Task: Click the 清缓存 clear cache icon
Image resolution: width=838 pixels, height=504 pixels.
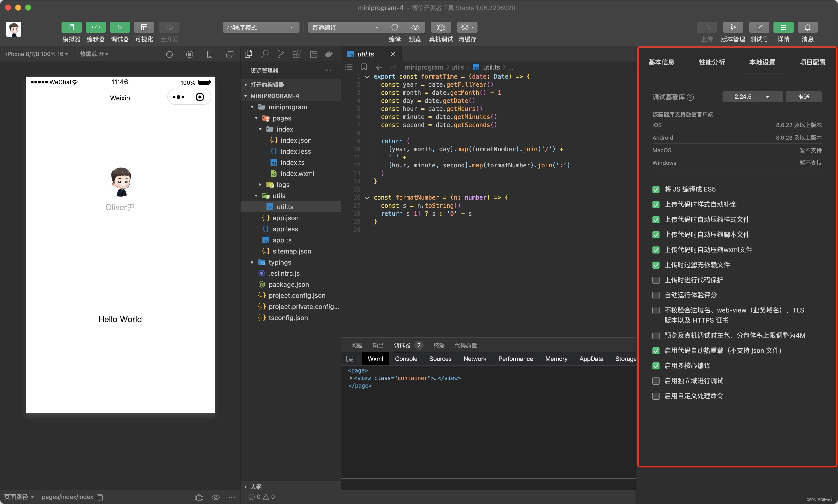Action: tap(467, 27)
